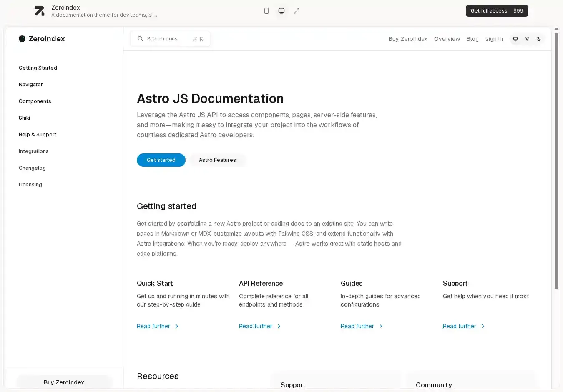Click the blue Get started button
Screen dimensions: 563x392
(x=161, y=160)
